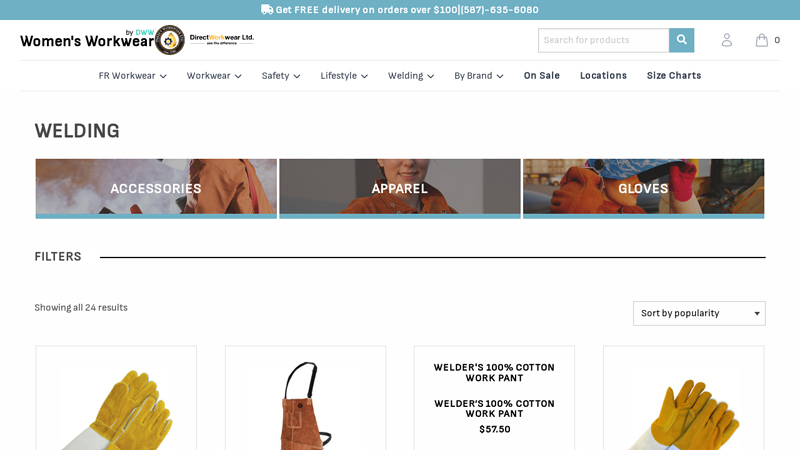Click the delivery truck icon in banner
This screenshot has height=450, width=800.
(267, 9)
